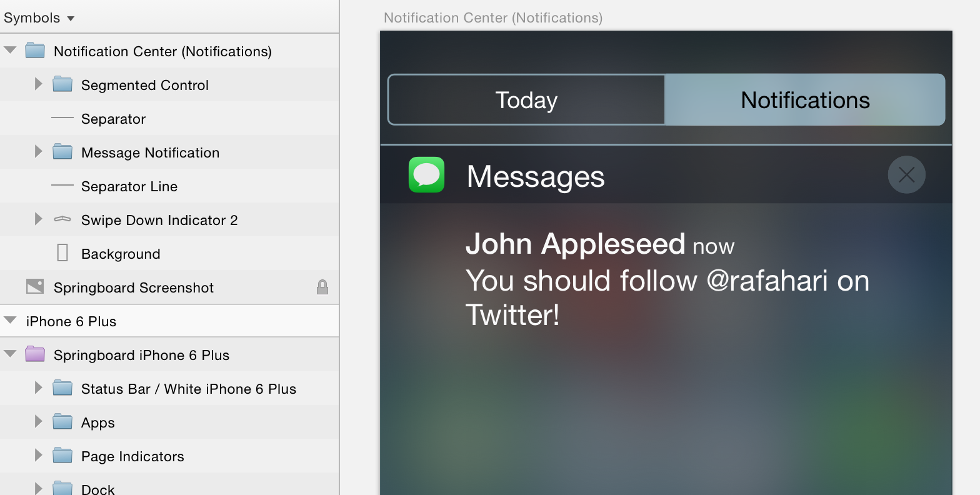Select the Page Indicators layer name
Viewport: 980px width, 495px height.
click(x=132, y=456)
